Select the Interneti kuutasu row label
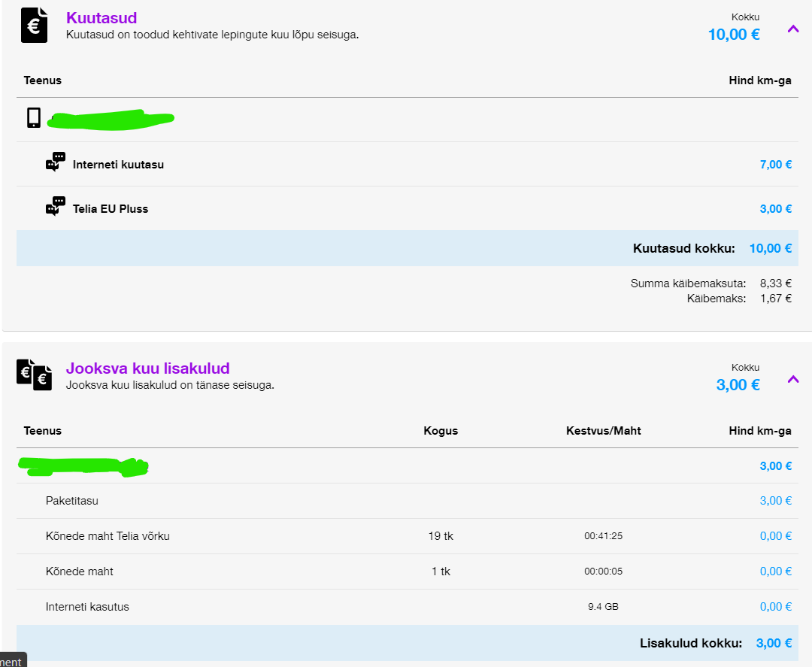Screen dimensions: 812x667 (118, 165)
